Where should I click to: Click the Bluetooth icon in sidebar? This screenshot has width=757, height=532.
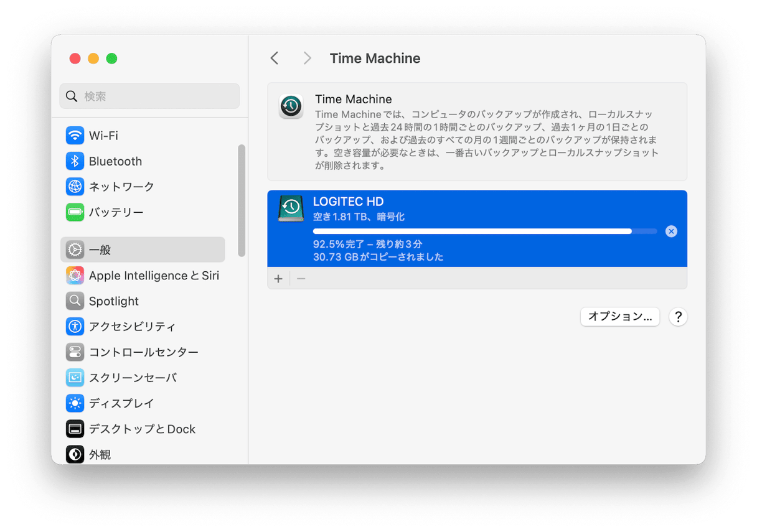point(75,161)
